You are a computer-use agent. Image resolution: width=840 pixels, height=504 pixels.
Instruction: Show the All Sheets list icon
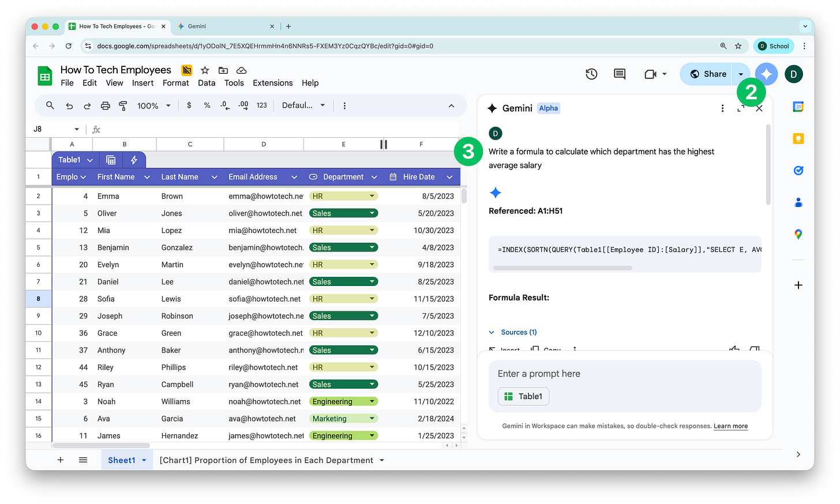click(83, 460)
